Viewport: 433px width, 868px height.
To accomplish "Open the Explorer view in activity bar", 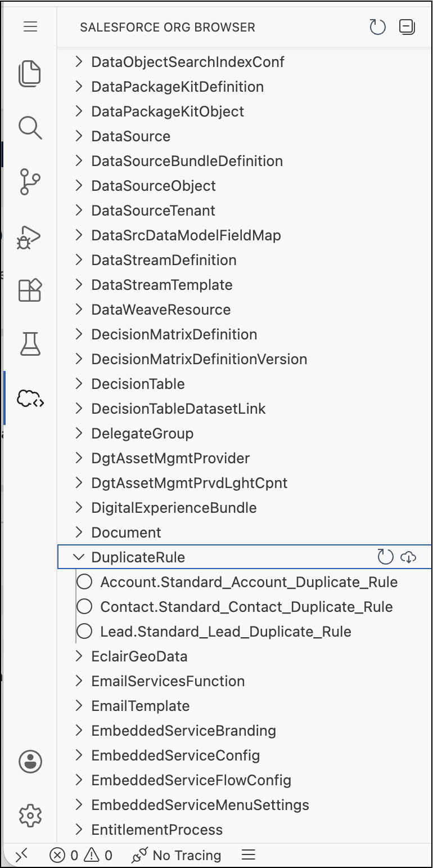I will [x=30, y=74].
